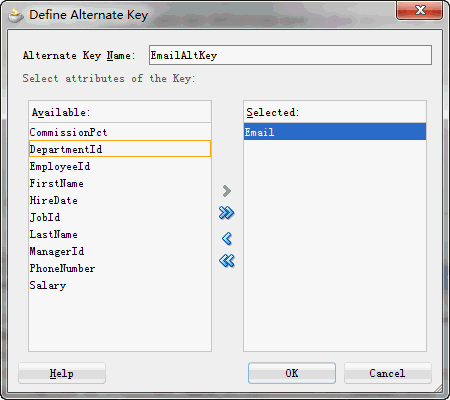
Task: Select DepartmentId in Available list
Action: pos(120,149)
